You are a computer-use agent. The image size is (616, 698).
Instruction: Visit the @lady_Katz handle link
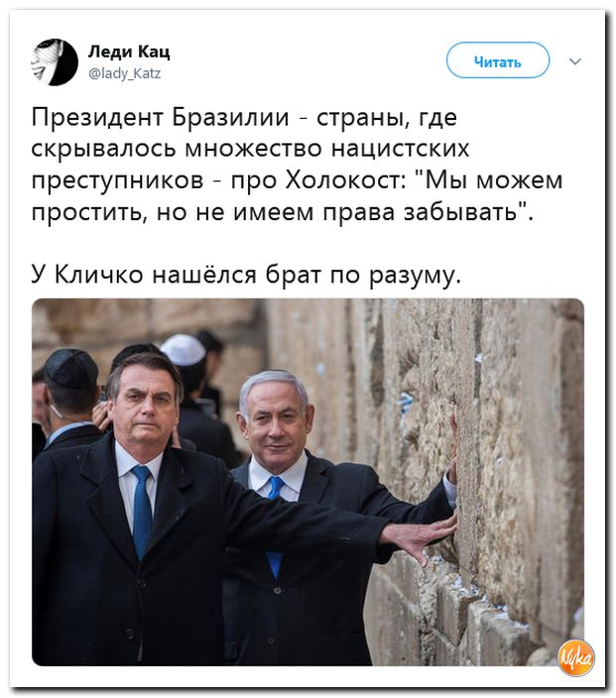125,73
